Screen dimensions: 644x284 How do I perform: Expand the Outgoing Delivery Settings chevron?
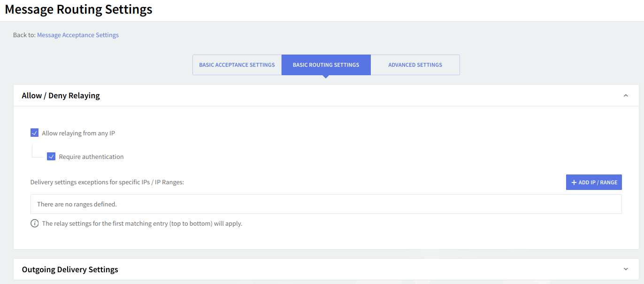pyautogui.click(x=625, y=269)
